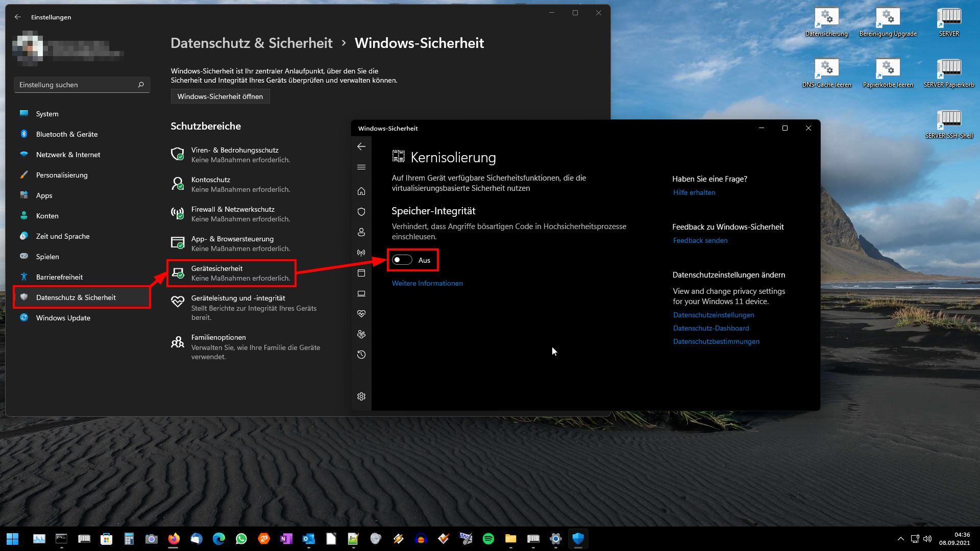
Task: Open Microsoft Store from the taskbar
Action: coord(107,539)
